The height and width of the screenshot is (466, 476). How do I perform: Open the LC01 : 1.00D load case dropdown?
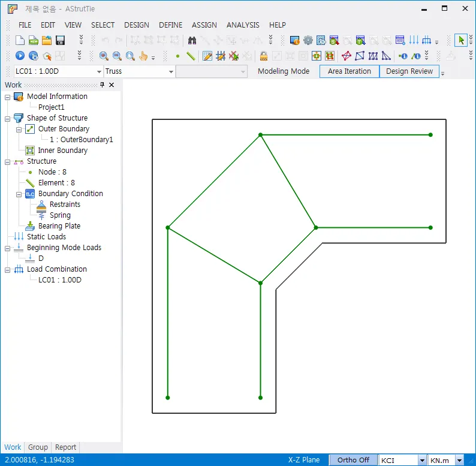pyautogui.click(x=99, y=72)
